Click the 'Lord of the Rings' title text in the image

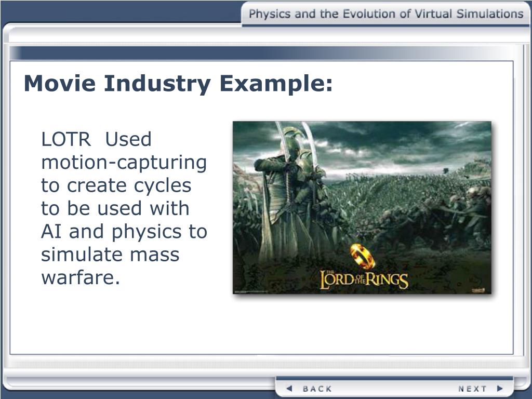pyautogui.click(x=364, y=281)
